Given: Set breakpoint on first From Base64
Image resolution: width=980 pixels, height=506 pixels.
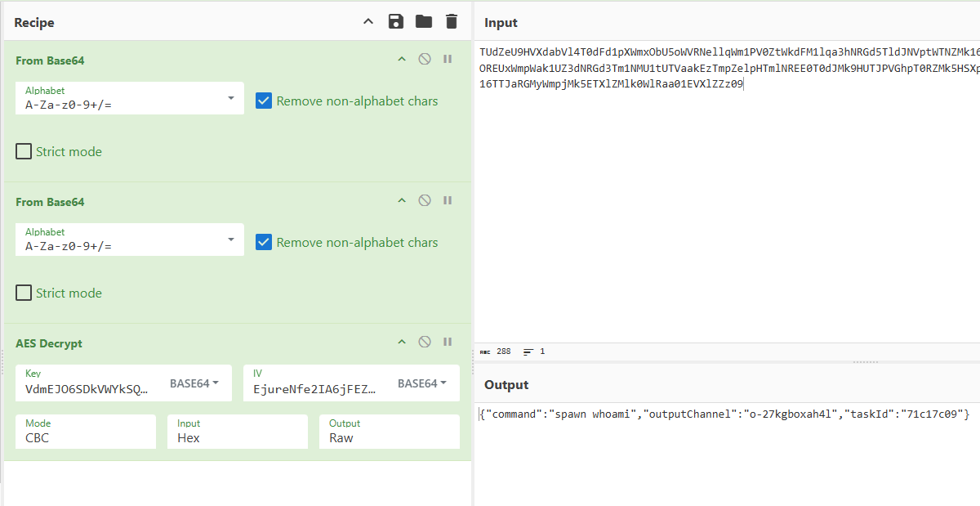Looking at the screenshot, I should pos(448,60).
